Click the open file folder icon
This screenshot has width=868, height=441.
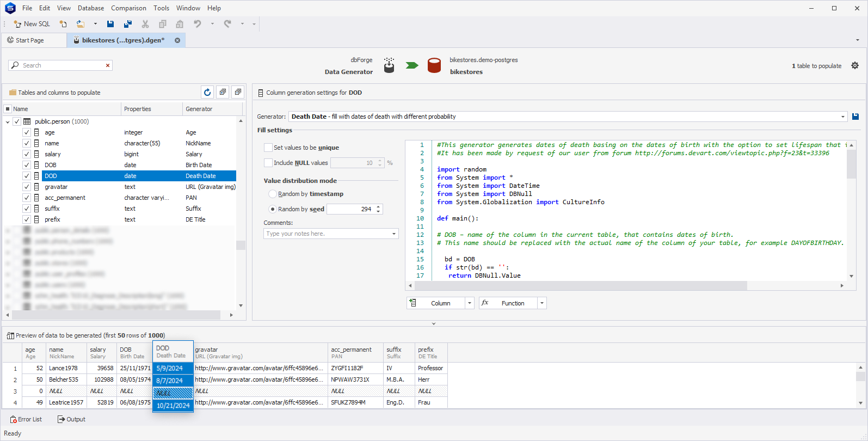81,24
